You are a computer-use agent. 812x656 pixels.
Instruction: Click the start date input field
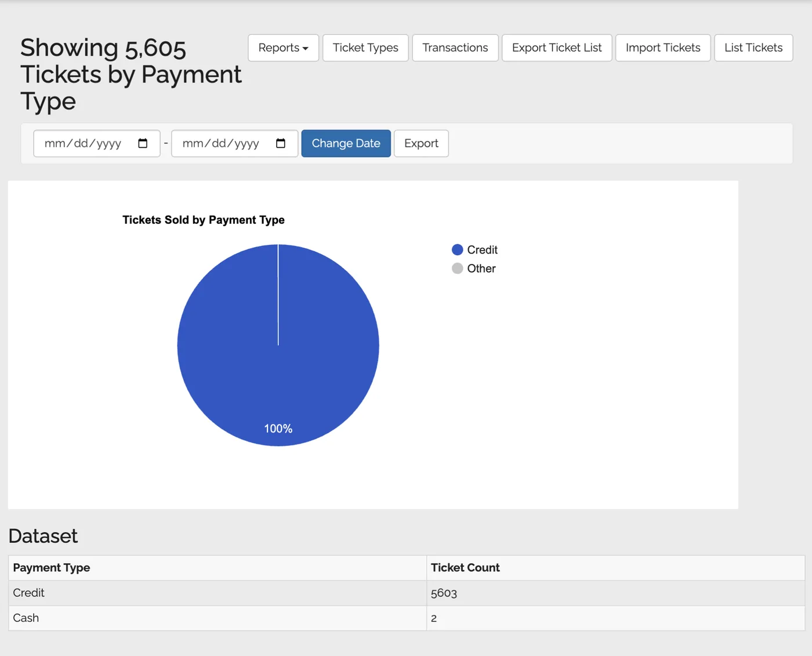(x=97, y=143)
